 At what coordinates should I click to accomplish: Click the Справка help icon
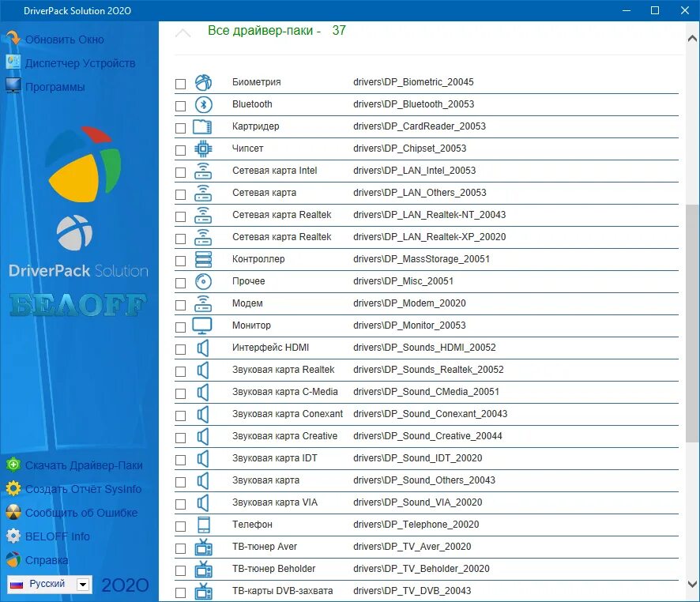[x=13, y=559]
